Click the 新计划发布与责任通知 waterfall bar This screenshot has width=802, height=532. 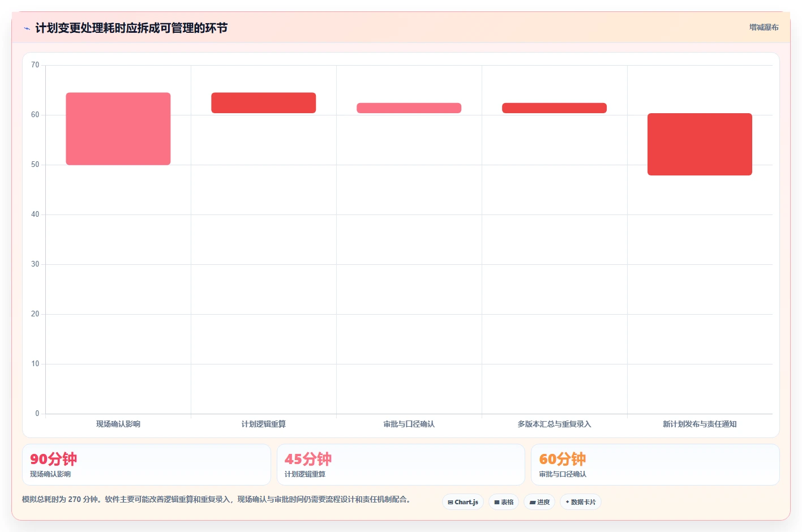tap(700, 144)
